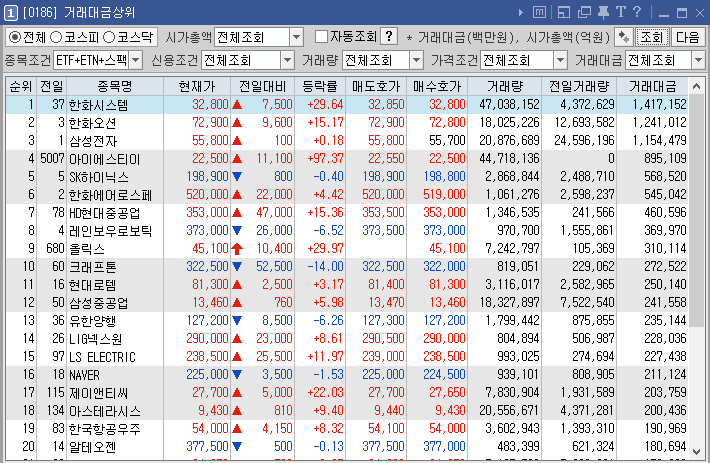Click 한화시스템 거래대금 value 1,417,152

(660, 105)
